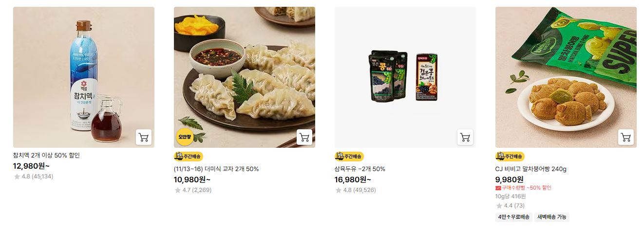
Task: Open link 참치액 2개 이상 50% 할인
Action: pos(46,156)
